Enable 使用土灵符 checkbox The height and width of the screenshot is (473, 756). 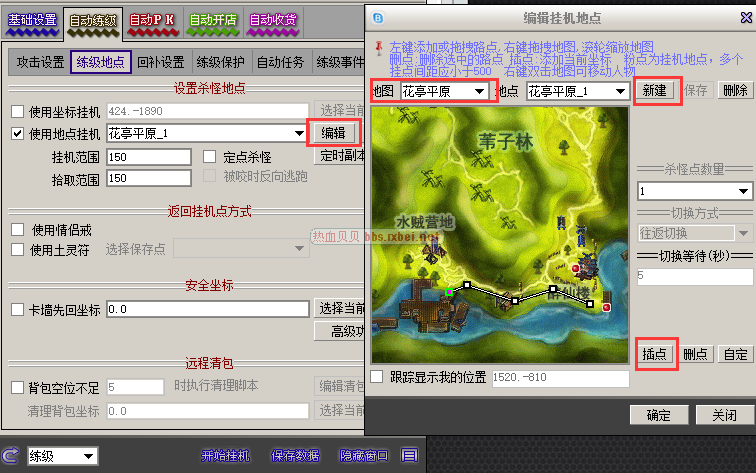pyautogui.click(x=17, y=249)
